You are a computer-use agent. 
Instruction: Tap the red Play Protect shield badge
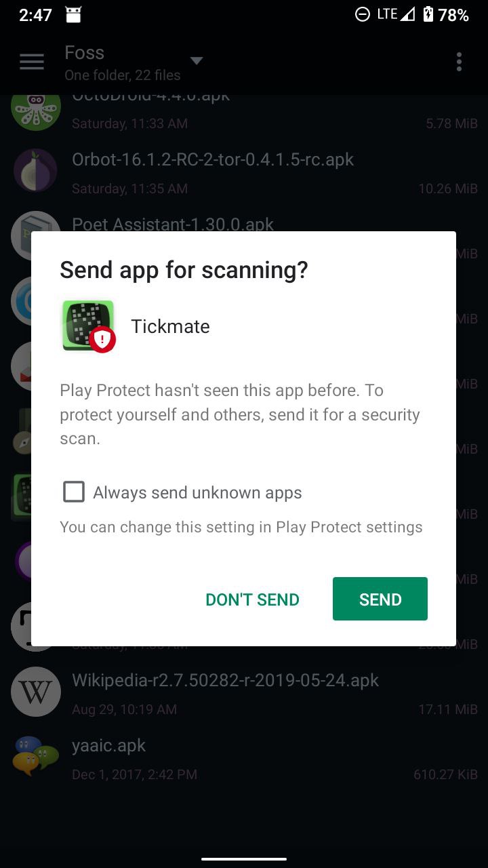tap(102, 339)
